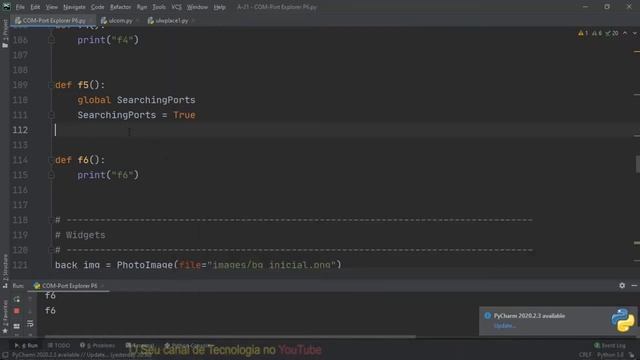Go to previous highlighted error arrow
This screenshot has width=640, height=360.
pyautogui.click(x=625, y=33)
